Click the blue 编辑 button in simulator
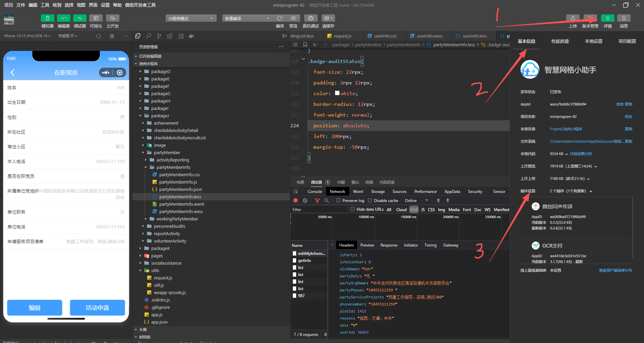 click(x=35, y=307)
